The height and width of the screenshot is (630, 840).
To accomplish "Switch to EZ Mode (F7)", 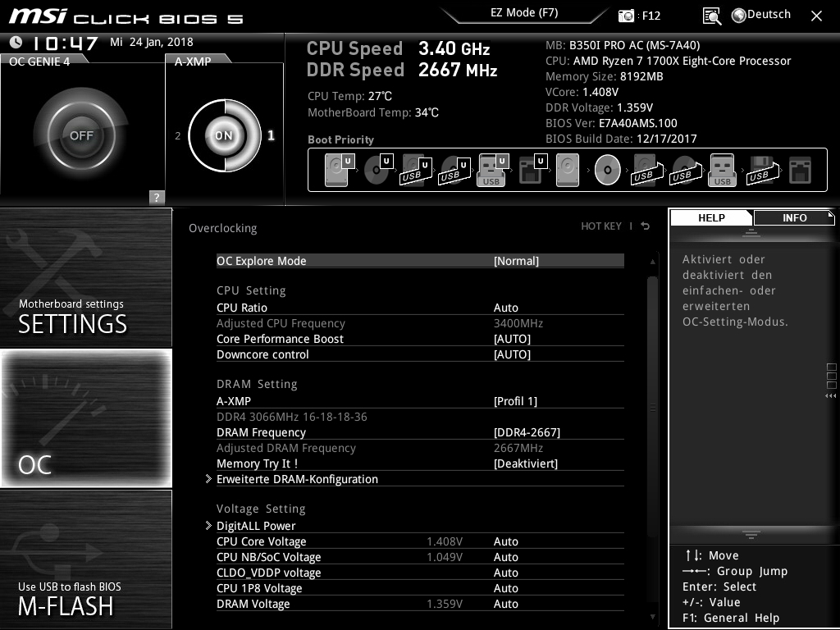I will pyautogui.click(x=524, y=13).
